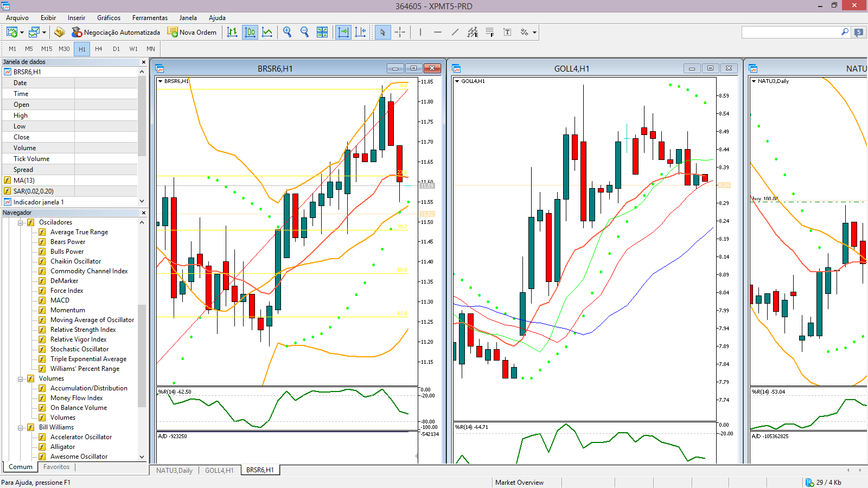Switch timeframe to D1
868x488 pixels.
point(116,48)
